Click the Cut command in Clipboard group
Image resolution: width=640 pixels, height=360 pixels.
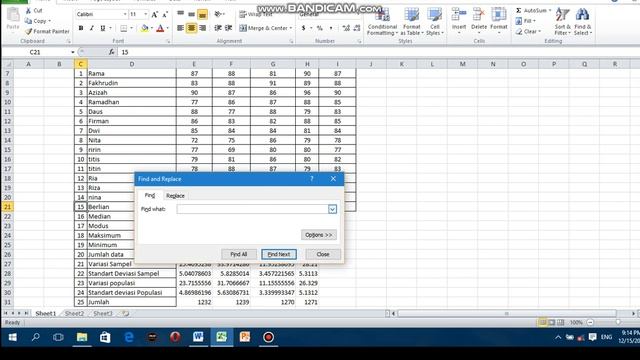[x=33, y=10]
